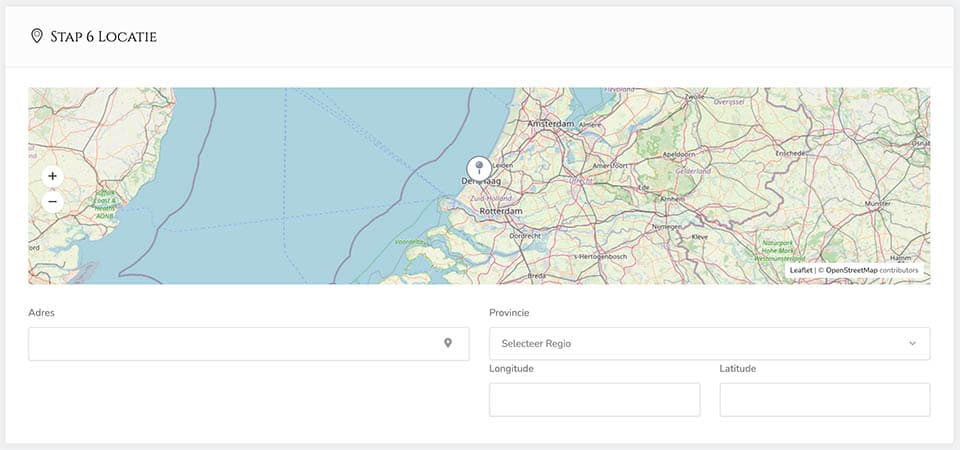The image size is (960, 450).
Task: Click into the Longitude field
Action: [594, 399]
